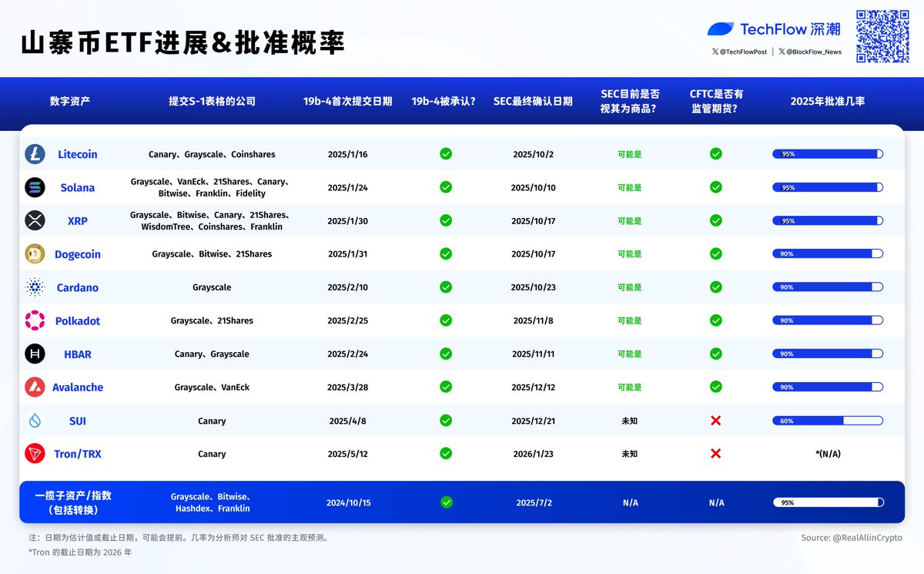Screen dimensions: 924x574
Task: Click the QR code in the header
Action: [x=883, y=36]
